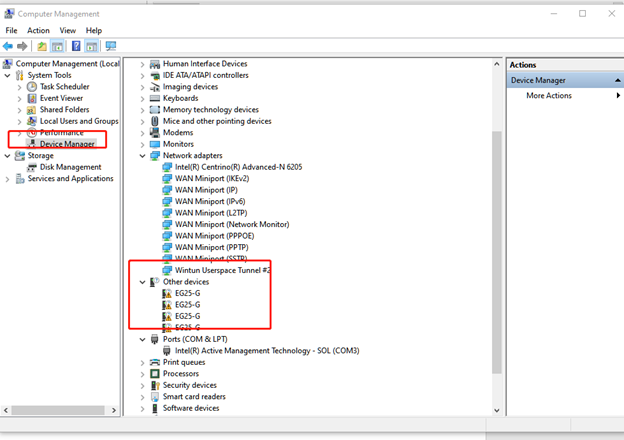Viewport: 624px width, 440px height.
Task: Click the device list vertical scrollbar
Action: coord(497,220)
